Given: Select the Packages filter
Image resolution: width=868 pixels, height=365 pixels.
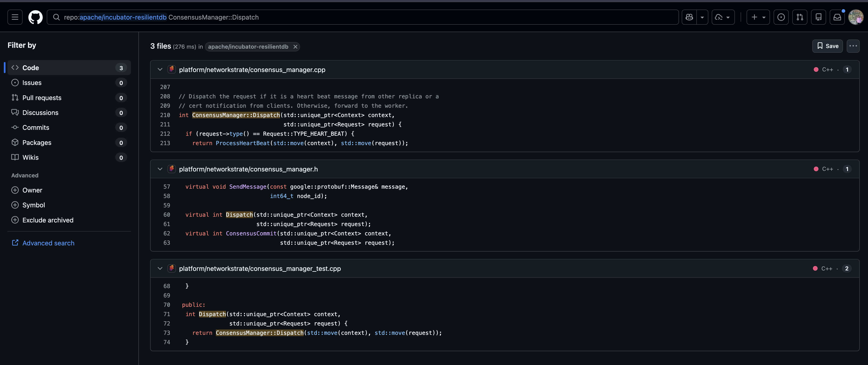Looking at the screenshot, I should [69, 142].
